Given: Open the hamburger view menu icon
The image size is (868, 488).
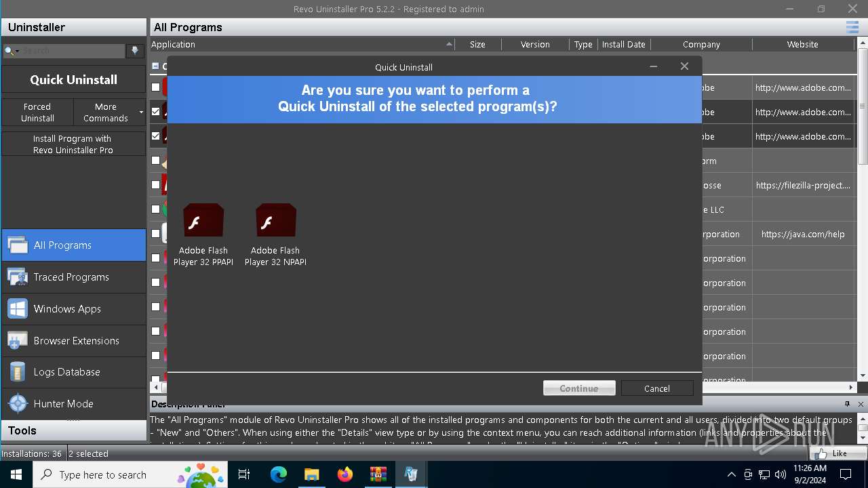Looking at the screenshot, I should click(x=852, y=27).
